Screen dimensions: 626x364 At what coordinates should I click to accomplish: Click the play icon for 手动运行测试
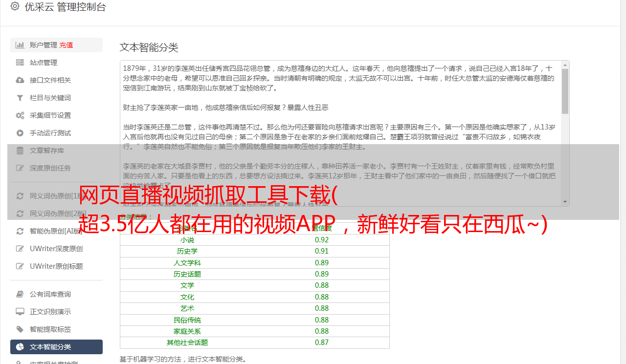(20, 133)
